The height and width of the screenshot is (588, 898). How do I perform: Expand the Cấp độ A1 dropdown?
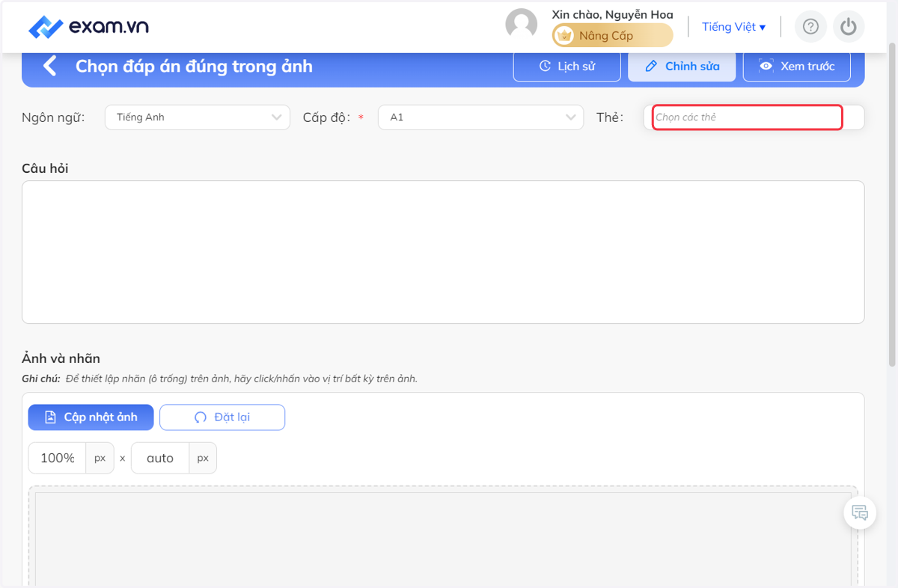[480, 117]
